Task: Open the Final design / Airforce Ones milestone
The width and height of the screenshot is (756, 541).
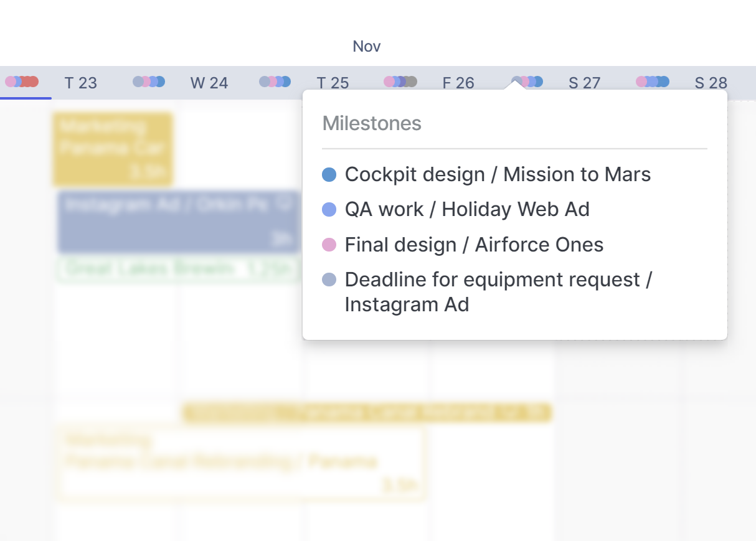Action: tap(473, 244)
